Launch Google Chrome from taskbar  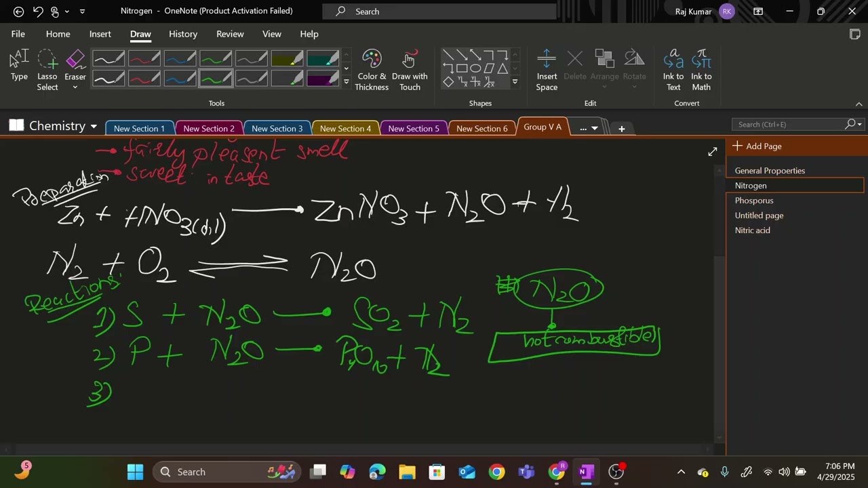497,472
